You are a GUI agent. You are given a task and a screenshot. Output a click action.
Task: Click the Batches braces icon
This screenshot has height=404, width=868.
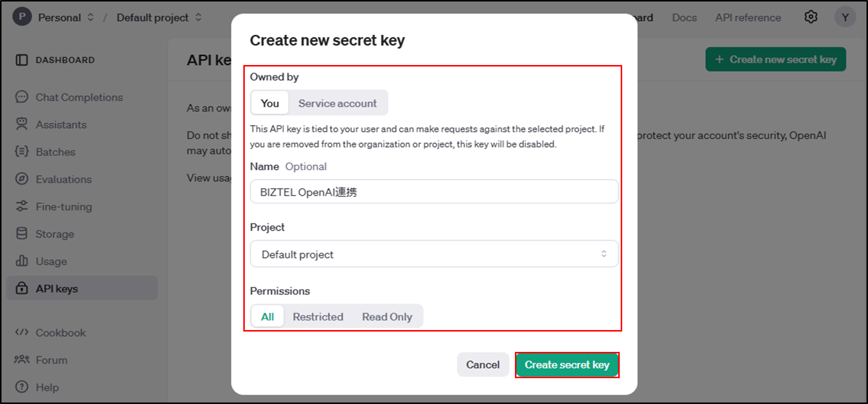coord(21,151)
